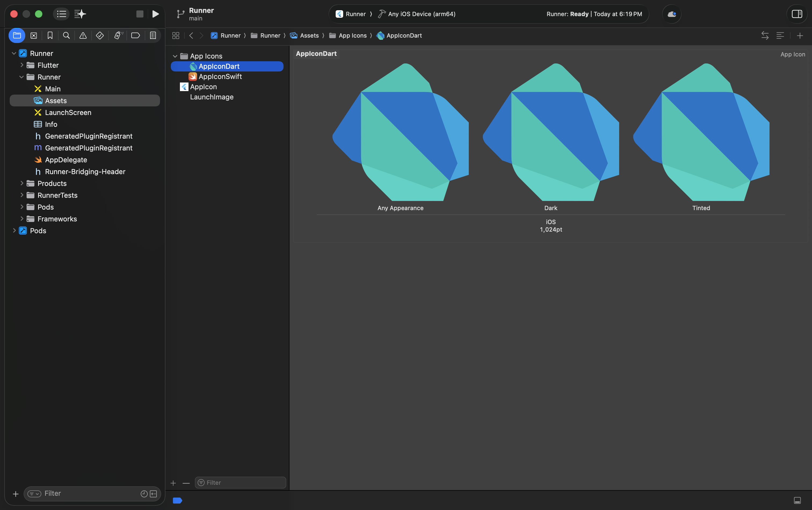Select the Tinted appearance icon image
This screenshot has width=812, height=510.
701,132
